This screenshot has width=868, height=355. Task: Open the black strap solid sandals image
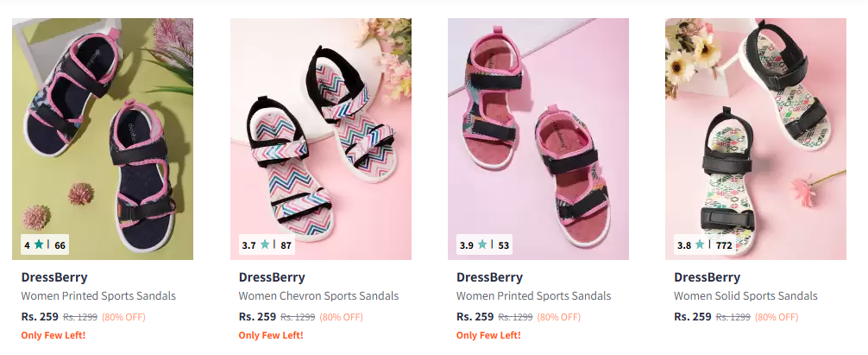pyautogui.click(x=756, y=139)
